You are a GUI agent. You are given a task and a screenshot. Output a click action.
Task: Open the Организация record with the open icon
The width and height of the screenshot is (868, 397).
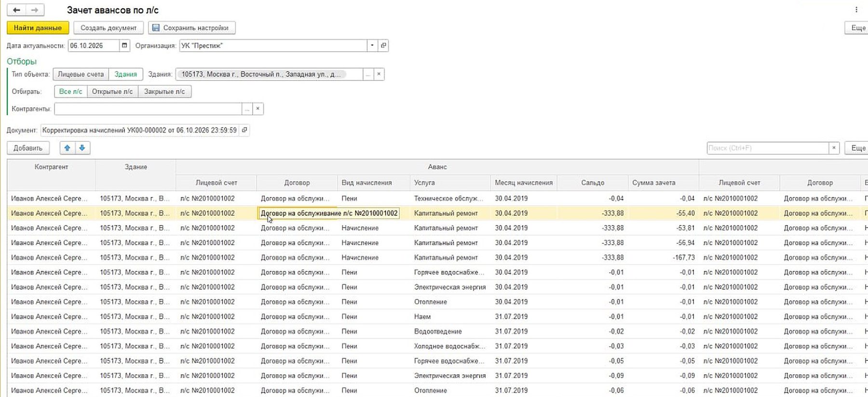click(383, 46)
